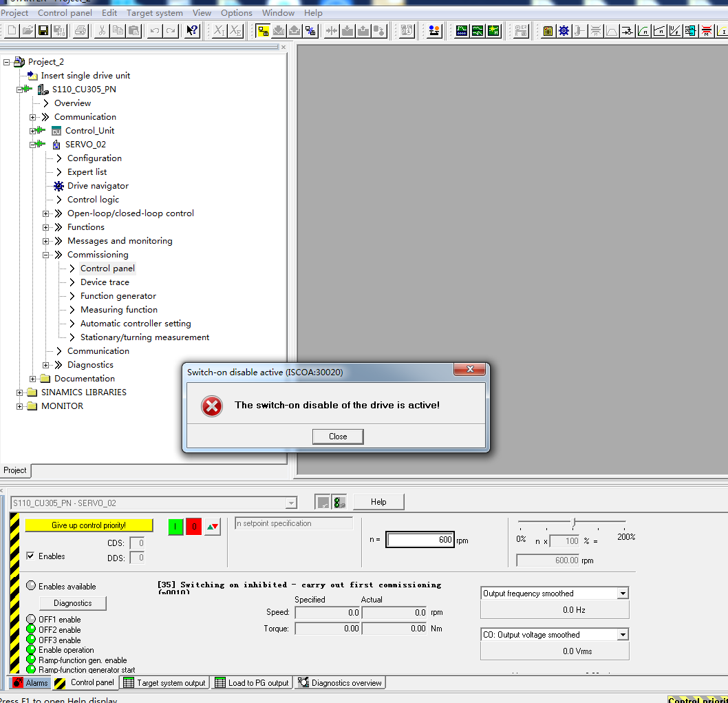This screenshot has width=728, height=703.
Task: Expand the Diagnostics tree node
Action: click(46, 365)
